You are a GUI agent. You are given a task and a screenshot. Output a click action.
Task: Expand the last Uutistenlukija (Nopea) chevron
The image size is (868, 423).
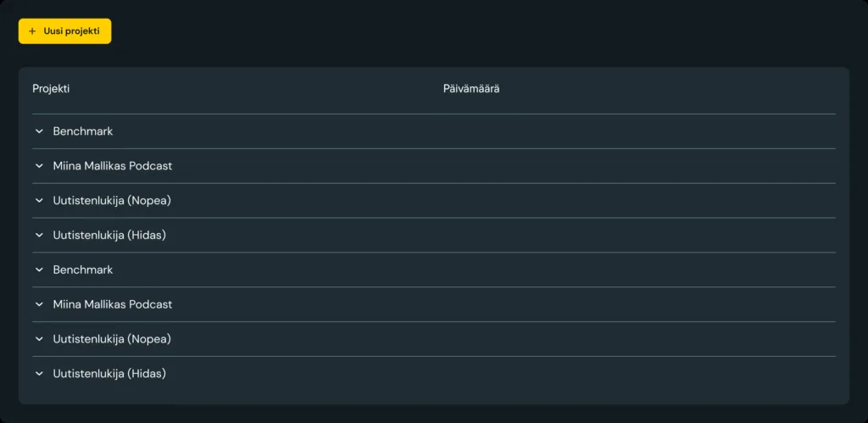(x=39, y=339)
